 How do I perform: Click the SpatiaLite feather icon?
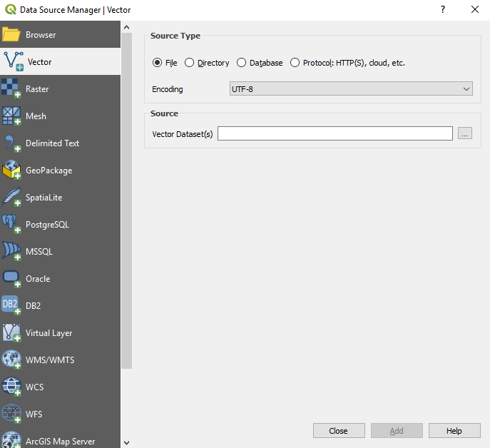pos(11,198)
